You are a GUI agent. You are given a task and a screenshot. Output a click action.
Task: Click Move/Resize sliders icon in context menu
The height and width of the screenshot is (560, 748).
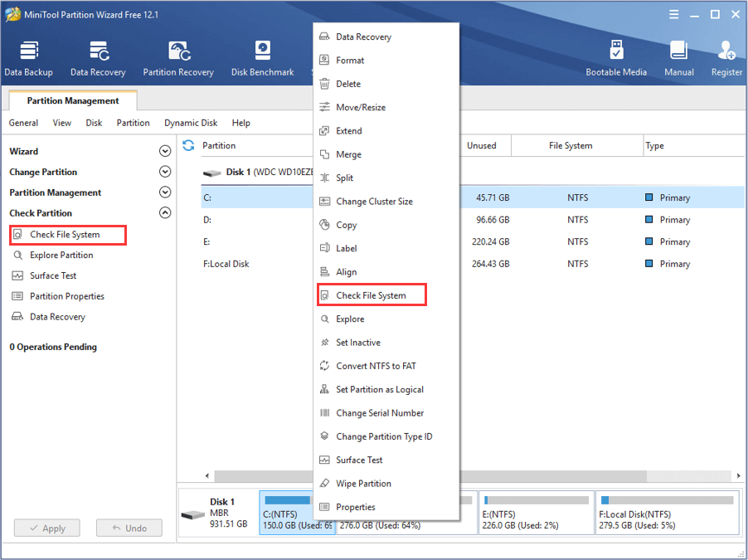coord(324,107)
